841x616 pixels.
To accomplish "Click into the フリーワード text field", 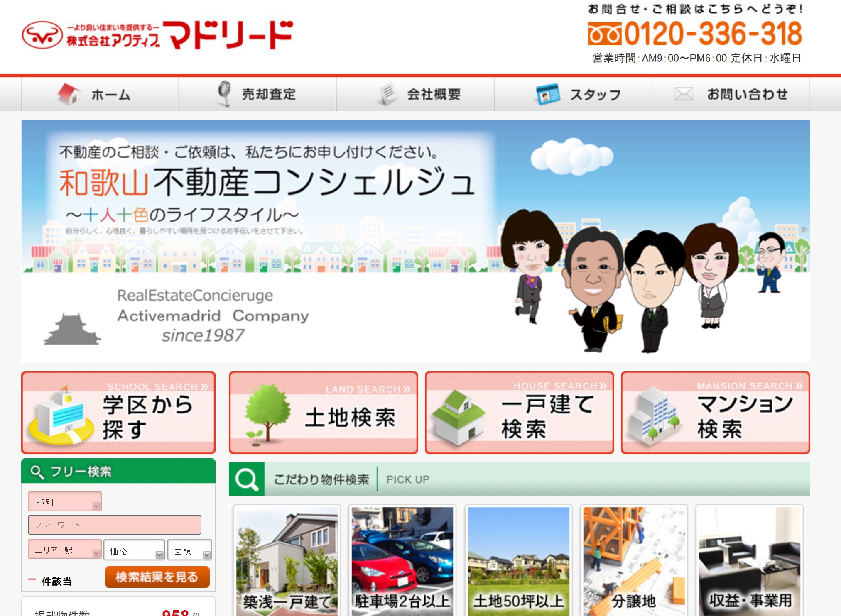I will click(x=115, y=525).
